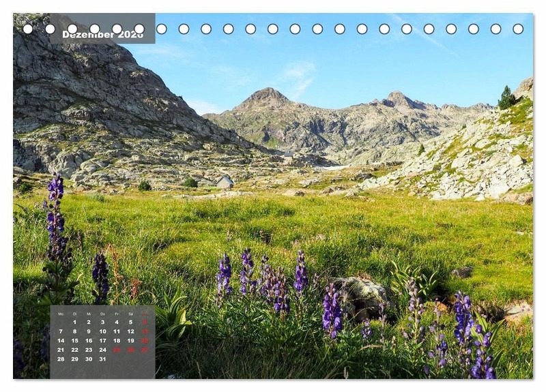Click the large boulder among the foreground flowers
Screen dimensions: 546x392
360,297
